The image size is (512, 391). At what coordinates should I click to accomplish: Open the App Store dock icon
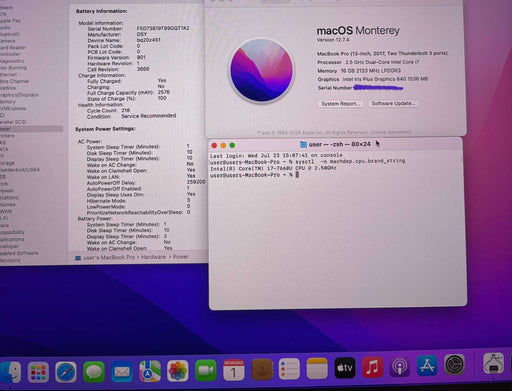(427, 366)
